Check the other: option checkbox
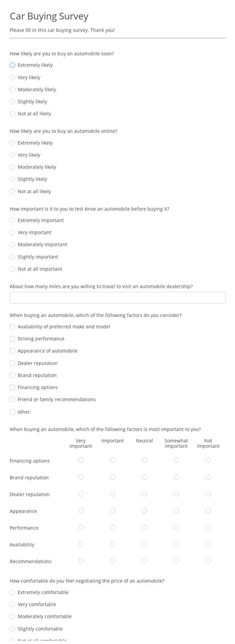Screen dimensions: 235x644 12,412
